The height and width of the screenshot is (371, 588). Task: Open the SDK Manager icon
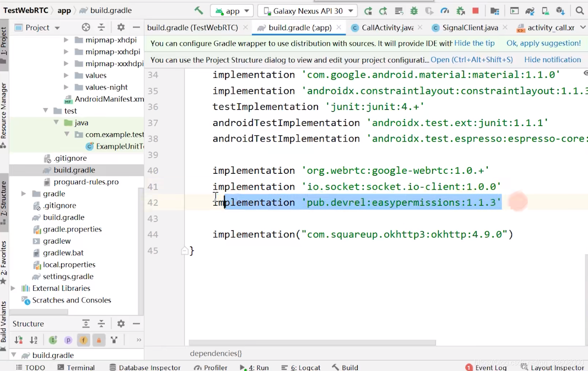click(560, 11)
